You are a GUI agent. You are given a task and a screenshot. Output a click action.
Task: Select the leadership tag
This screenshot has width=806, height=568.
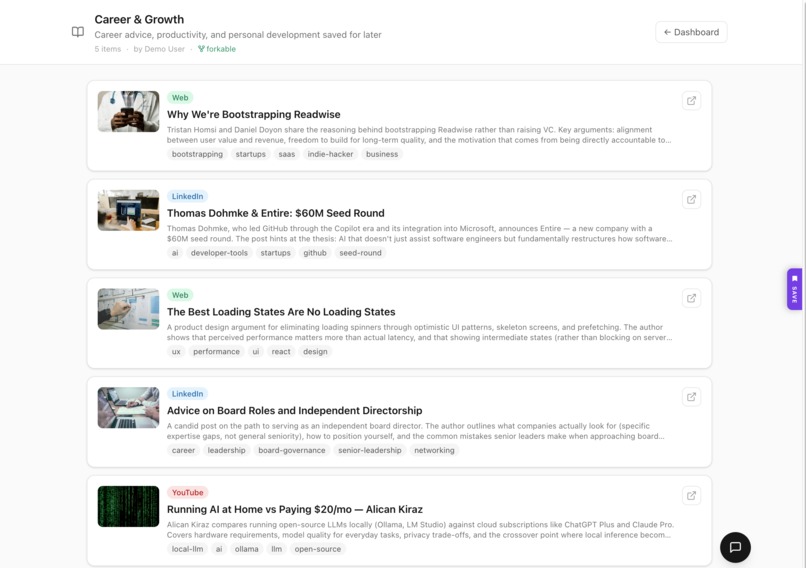pos(227,450)
